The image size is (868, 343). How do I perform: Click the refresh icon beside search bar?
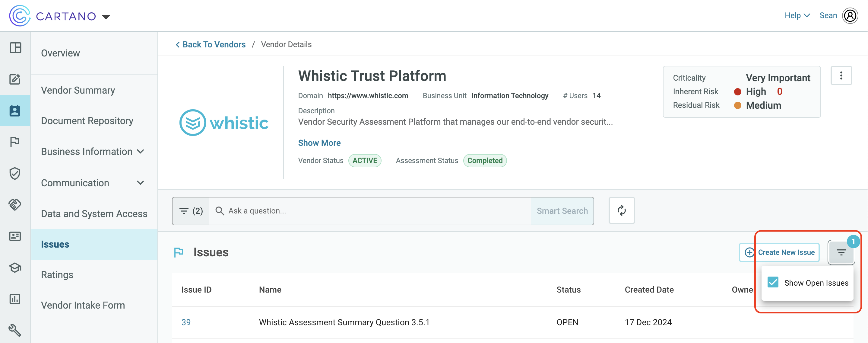point(622,210)
